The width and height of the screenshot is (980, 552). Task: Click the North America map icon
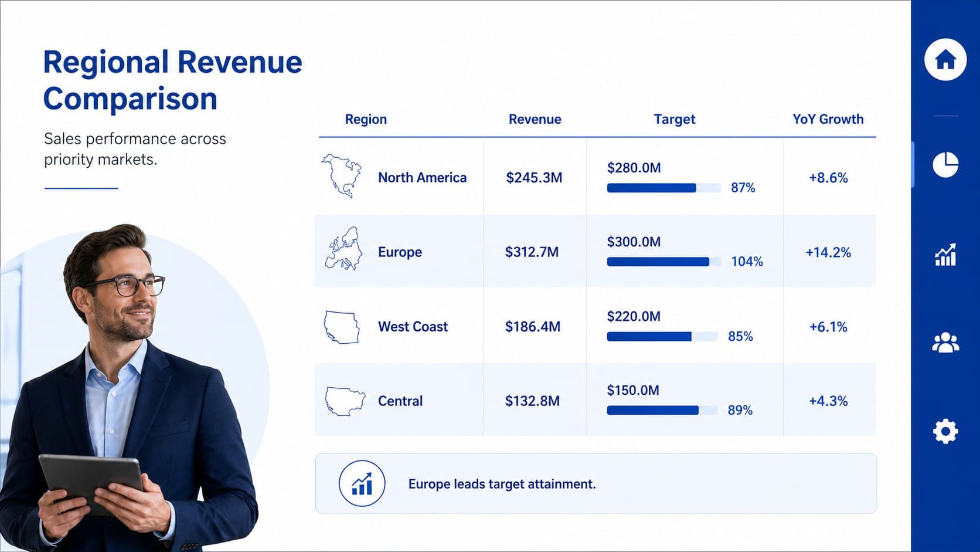click(x=341, y=176)
